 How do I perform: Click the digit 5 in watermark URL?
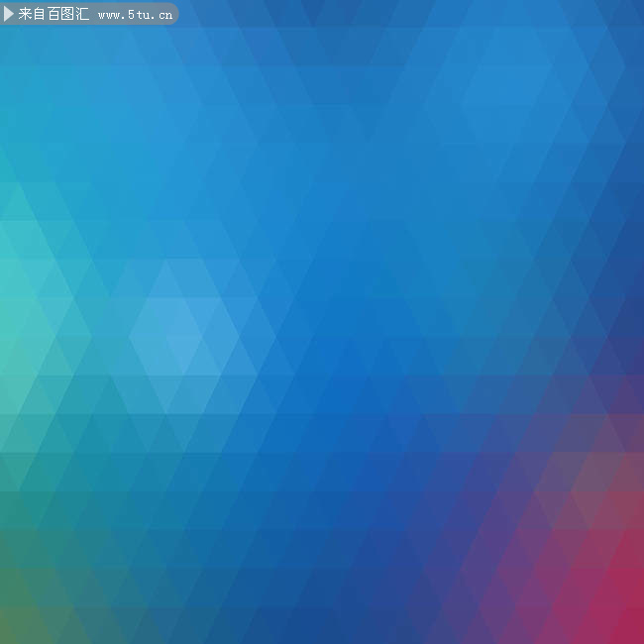click(131, 15)
